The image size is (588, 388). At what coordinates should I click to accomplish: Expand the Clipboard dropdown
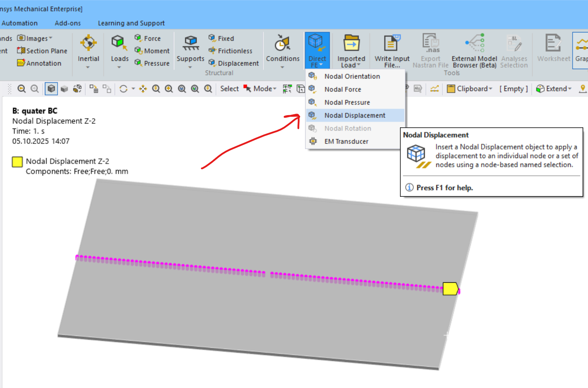pyautogui.click(x=470, y=89)
